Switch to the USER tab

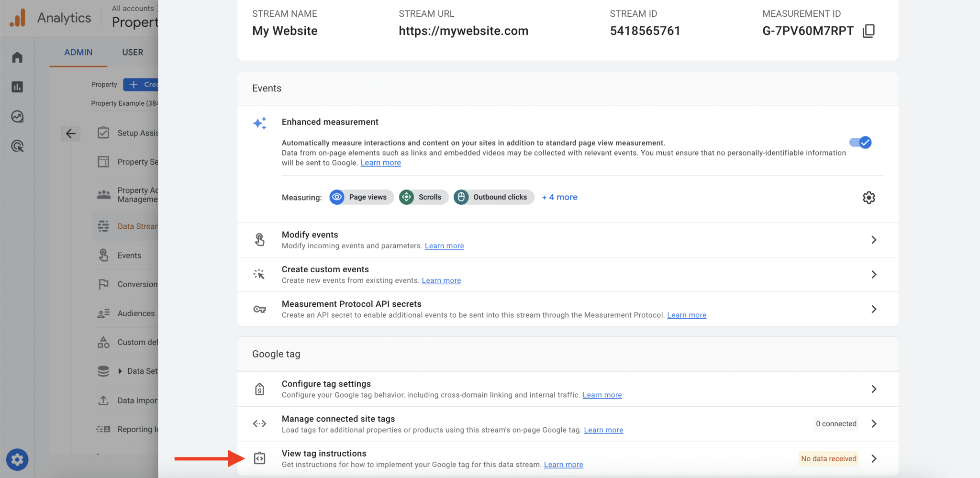coord(133,52)
